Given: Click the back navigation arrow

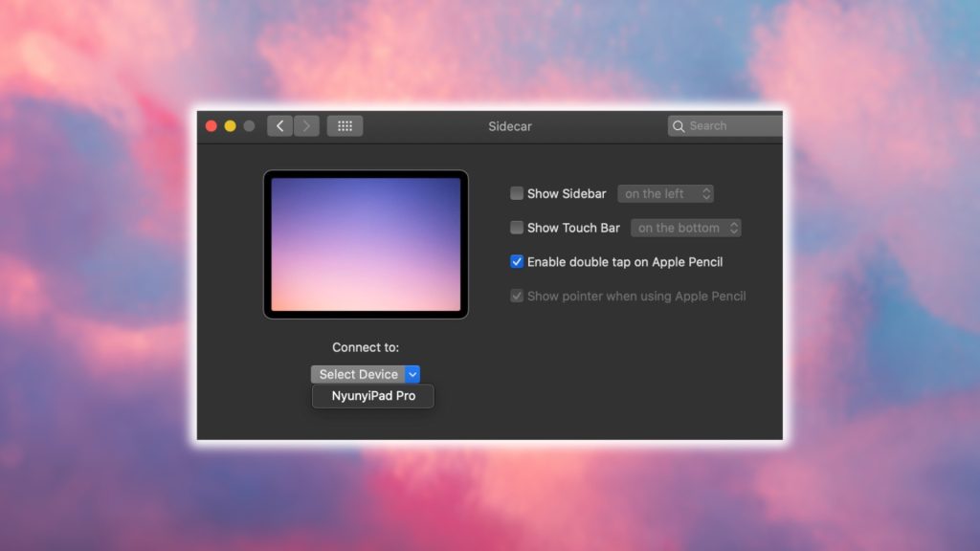Looking at the screenshot, I should pos(278,125).
